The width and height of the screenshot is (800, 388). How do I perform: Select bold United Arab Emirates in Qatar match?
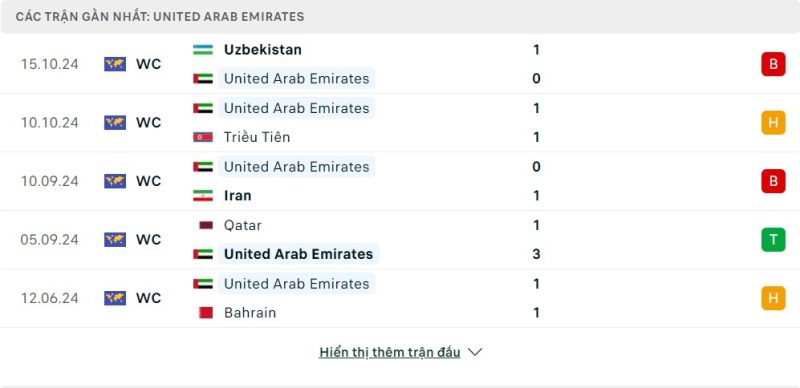click(298, 254)
